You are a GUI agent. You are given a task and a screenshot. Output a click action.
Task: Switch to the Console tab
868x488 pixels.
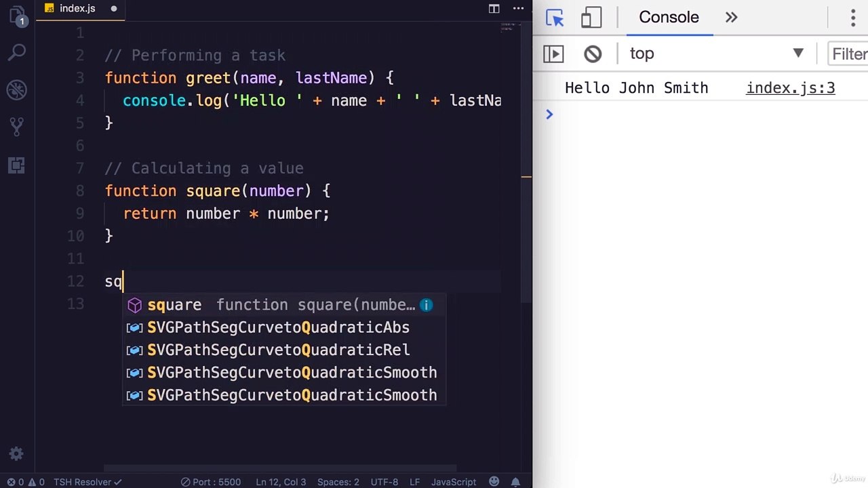(669, 18)
